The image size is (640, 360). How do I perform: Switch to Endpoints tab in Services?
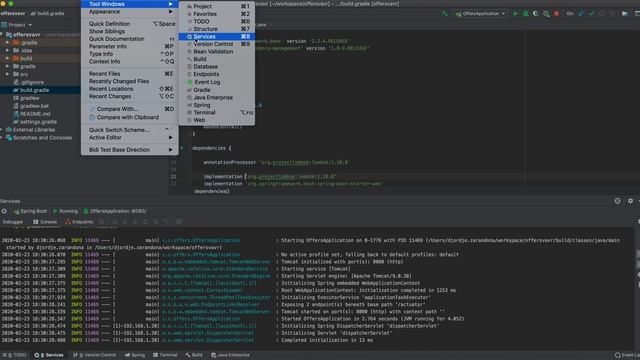point(79,222)
